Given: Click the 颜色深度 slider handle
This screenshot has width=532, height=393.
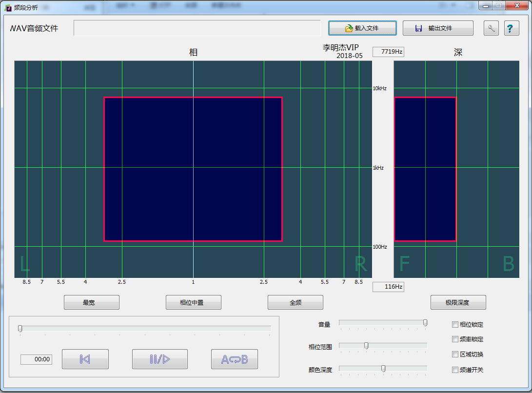Looking at the screenshot, I should (383, 369).
